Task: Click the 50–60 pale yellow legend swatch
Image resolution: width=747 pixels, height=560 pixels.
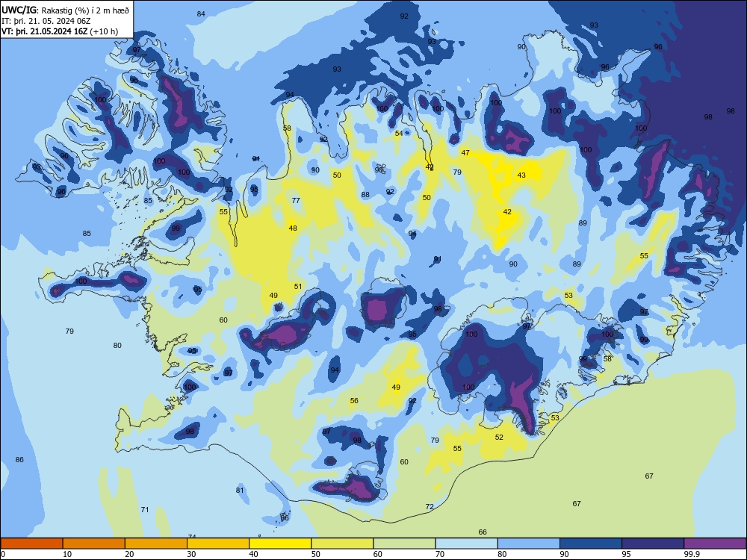Action: 342,544
